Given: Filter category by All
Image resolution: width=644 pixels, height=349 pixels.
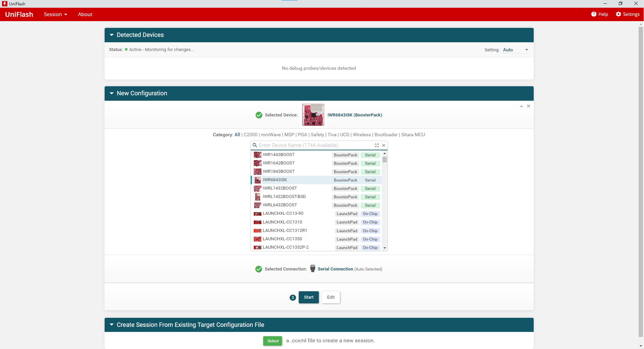Looking at the screenshot, I should click(x=237, y=135).
